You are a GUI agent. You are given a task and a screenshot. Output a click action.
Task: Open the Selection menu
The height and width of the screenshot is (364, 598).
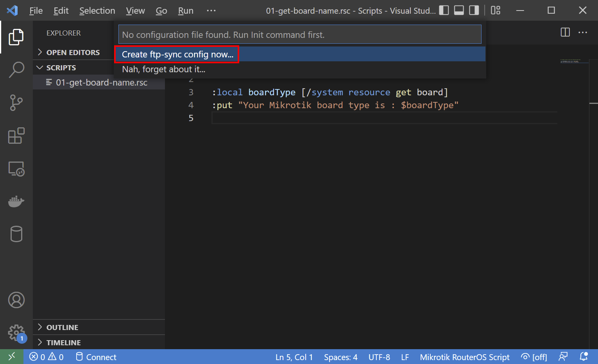(97, 11)
